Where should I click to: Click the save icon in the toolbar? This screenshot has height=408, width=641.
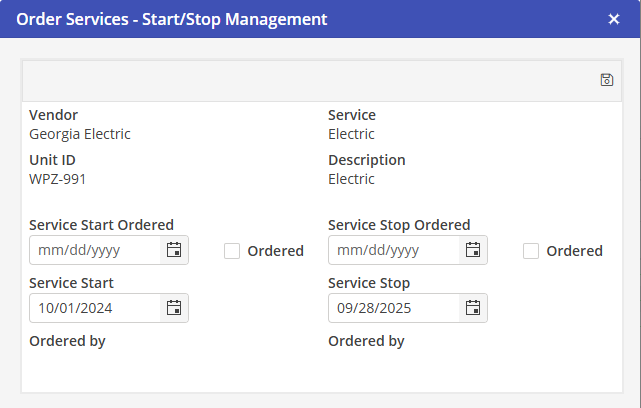[607, 80]
